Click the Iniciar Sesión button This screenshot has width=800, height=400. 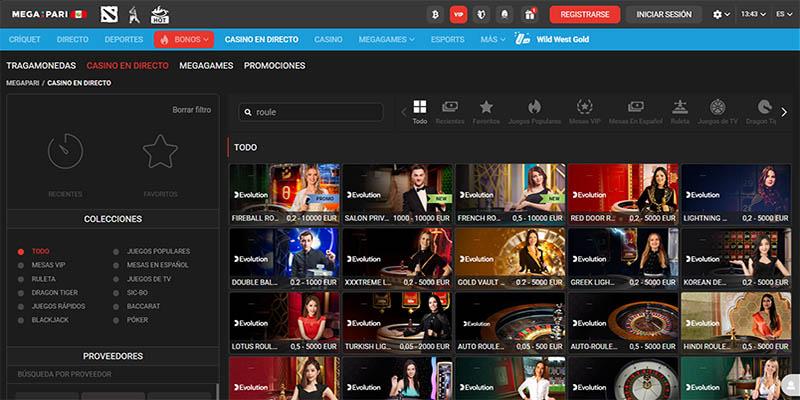pyautogui.click(x=663, y=15)
